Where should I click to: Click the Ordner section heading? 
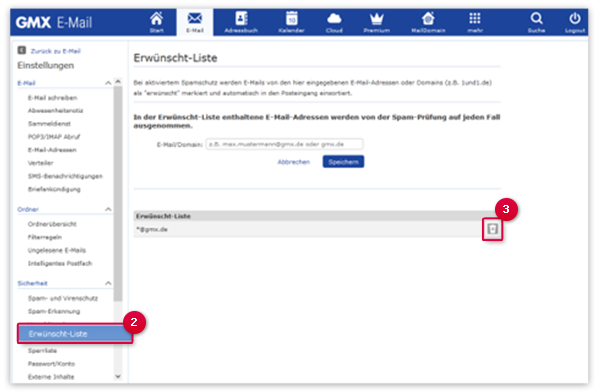tap(28, 209)
